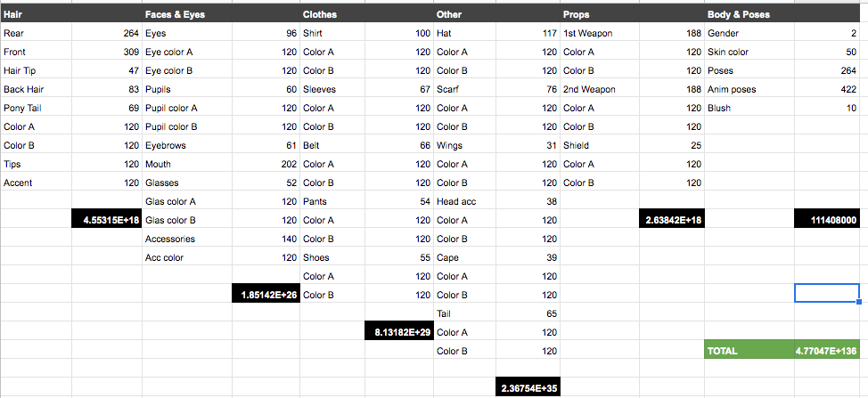Select the black 1.85142E+26 result cell
The height and width of the screenshot is (398, 868).
point(265,295)
